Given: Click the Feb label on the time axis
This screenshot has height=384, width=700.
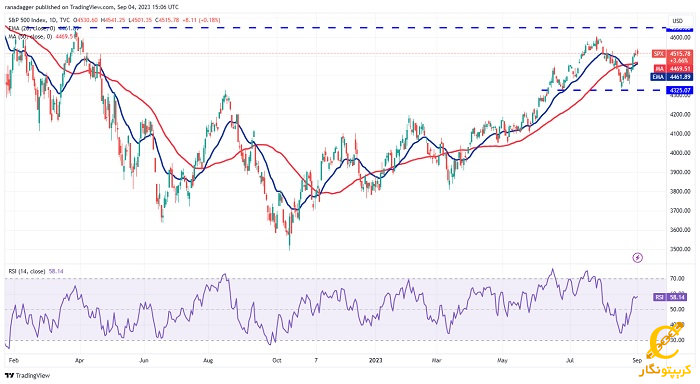Looking at the screenshot, I should pyautogui.click(x=14, y=360).
